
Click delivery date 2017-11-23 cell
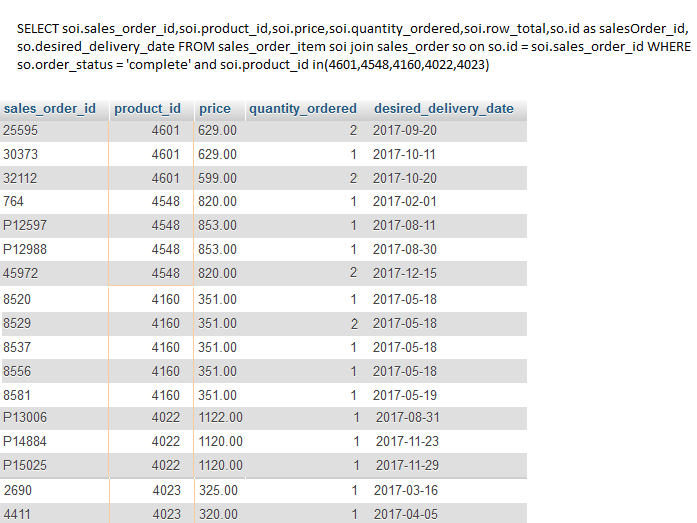407,442
